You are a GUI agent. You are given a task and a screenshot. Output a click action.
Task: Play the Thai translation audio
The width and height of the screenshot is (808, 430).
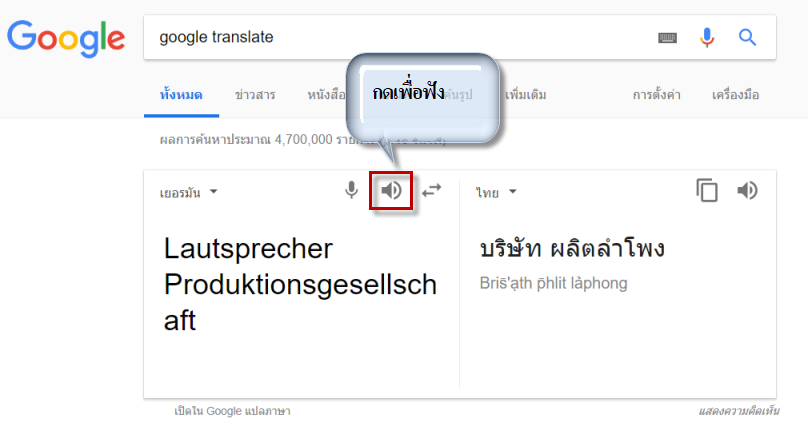click(747, 191)
